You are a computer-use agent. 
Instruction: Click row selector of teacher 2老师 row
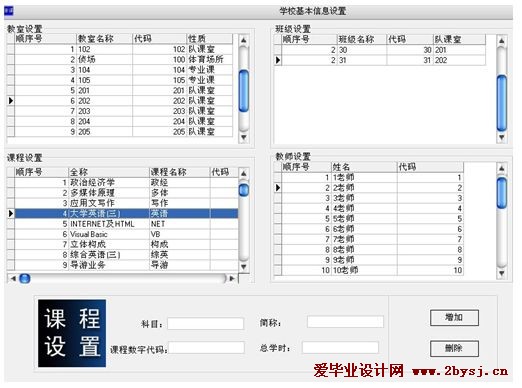(278, 188)
